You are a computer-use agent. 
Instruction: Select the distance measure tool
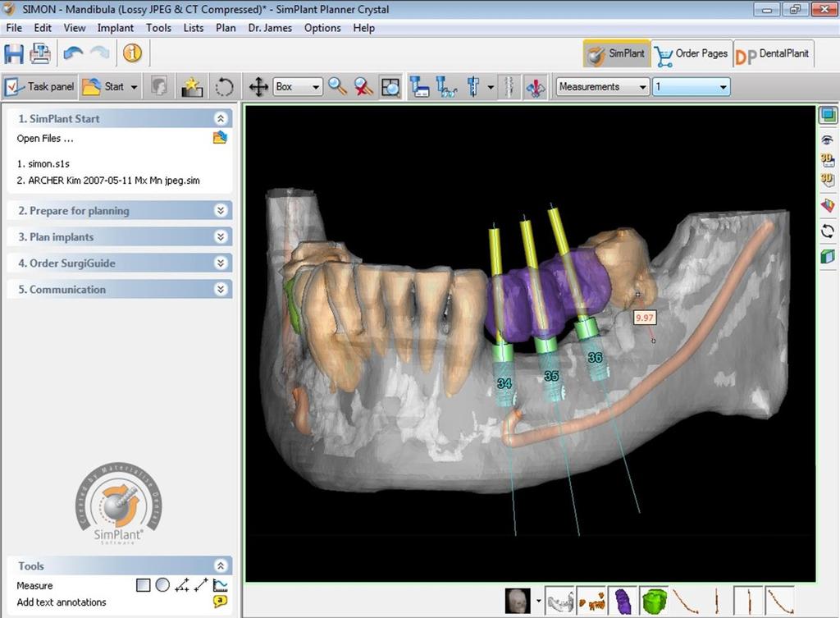point(201,585)
